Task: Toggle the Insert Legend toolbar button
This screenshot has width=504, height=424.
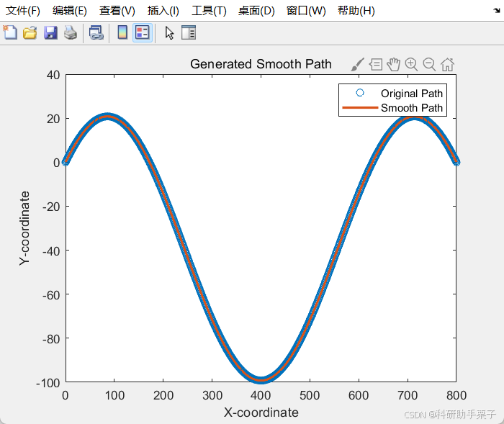Action: point(142,33)
